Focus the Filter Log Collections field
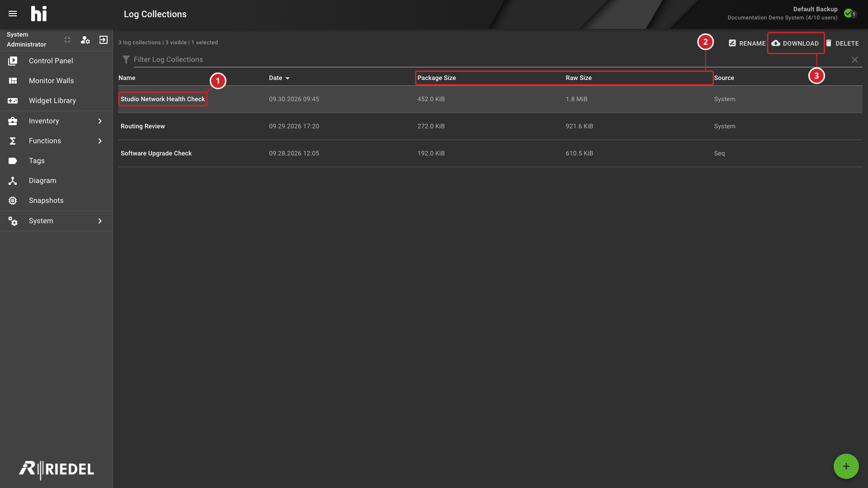The width and height of the screenshot is (868, 488). click(491, 60)
